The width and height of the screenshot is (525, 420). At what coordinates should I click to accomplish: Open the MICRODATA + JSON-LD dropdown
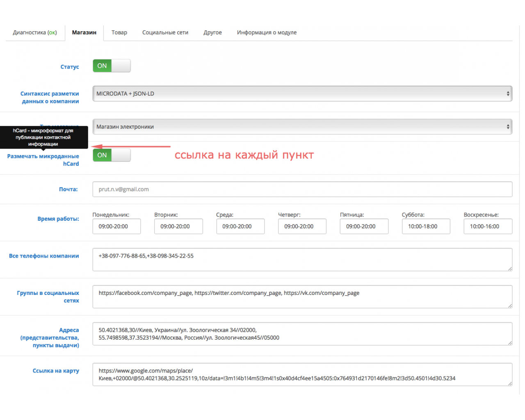pos(302,94)
